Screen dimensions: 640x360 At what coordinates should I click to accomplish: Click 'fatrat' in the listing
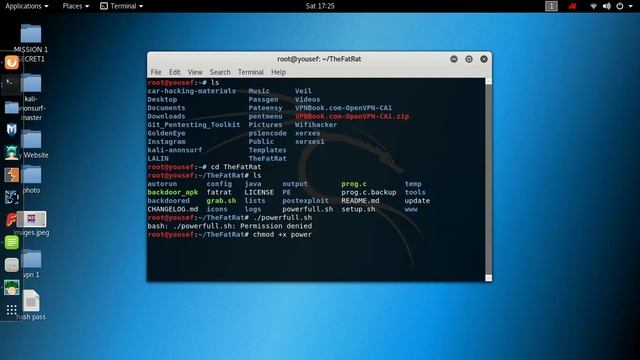tap(219, 192)
